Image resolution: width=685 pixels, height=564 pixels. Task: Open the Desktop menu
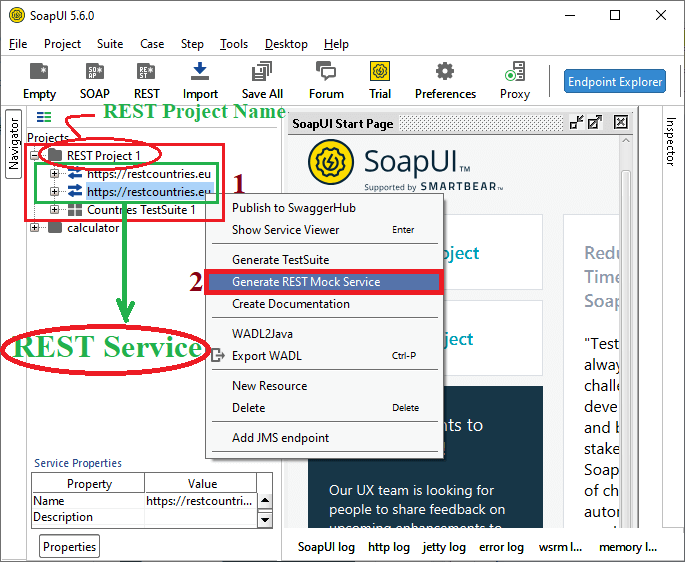(286, 44)
